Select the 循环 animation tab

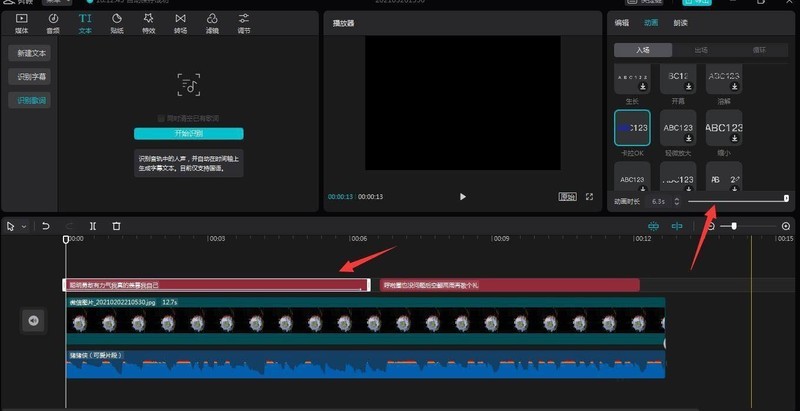759,50
